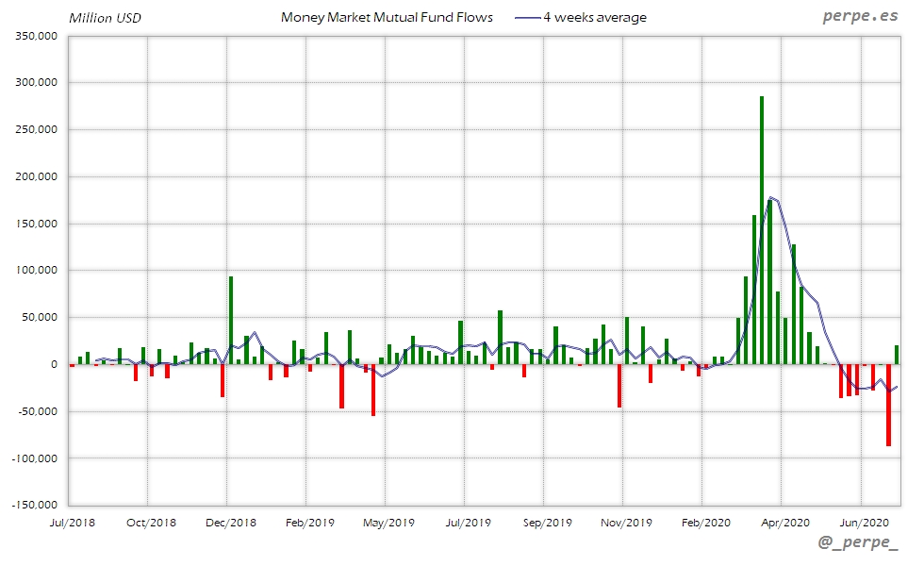Select the Oct/2018 x-axis label
The image size is (924, 566).
[x=151, y=522]
